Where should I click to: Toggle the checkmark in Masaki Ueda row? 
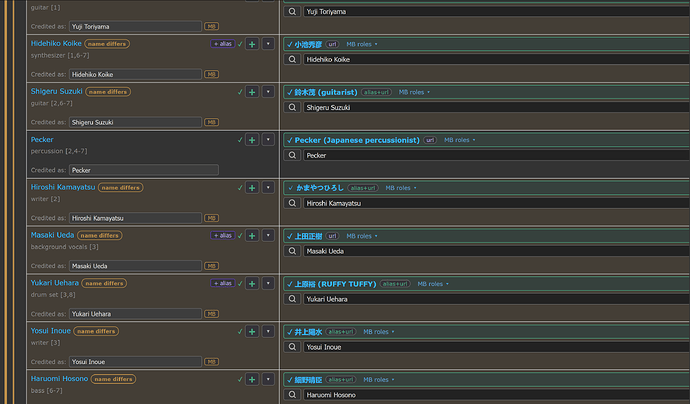click(240, 235)
